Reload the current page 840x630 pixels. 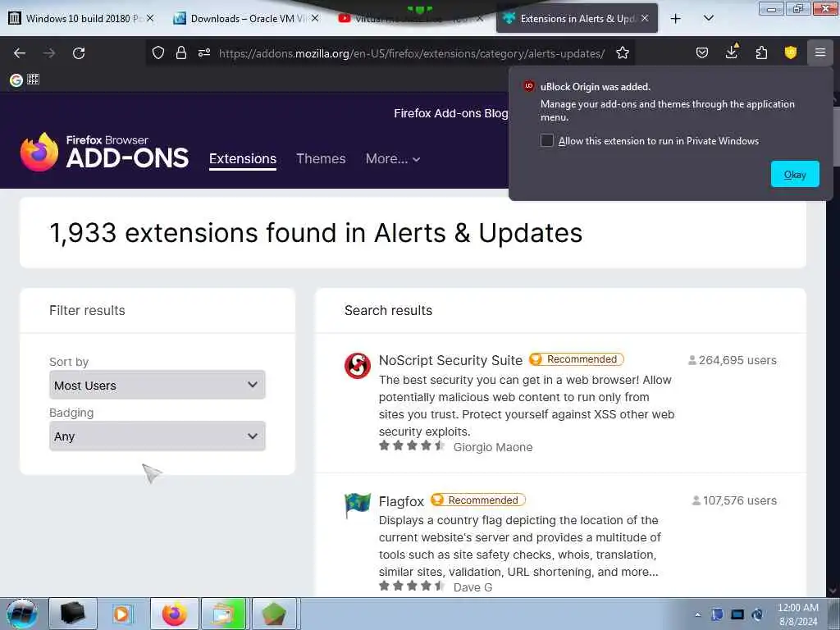pyautogui.click(x=79, y=53)
